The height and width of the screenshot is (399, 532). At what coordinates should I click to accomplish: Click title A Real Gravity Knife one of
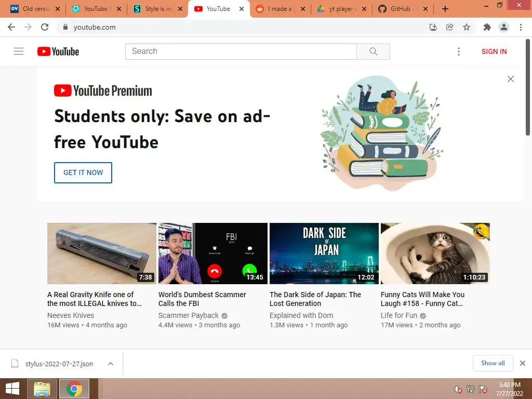tap(95, 299)
